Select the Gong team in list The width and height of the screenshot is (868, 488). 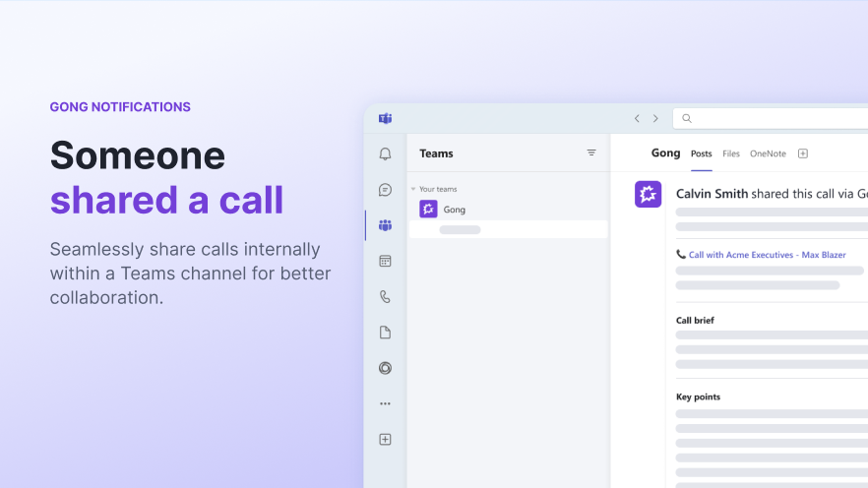(x=454, y=210)
